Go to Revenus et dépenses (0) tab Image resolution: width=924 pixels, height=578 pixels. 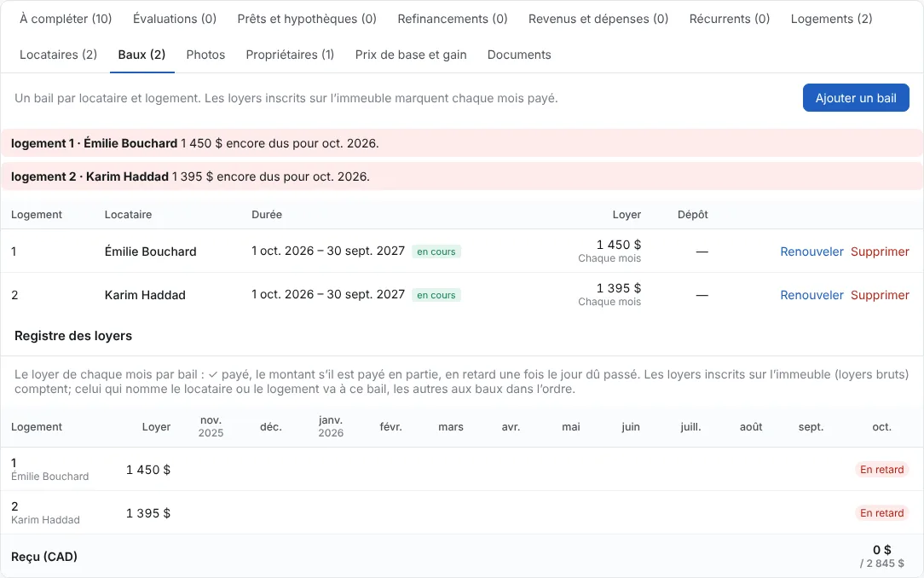(x=598, y=19)
